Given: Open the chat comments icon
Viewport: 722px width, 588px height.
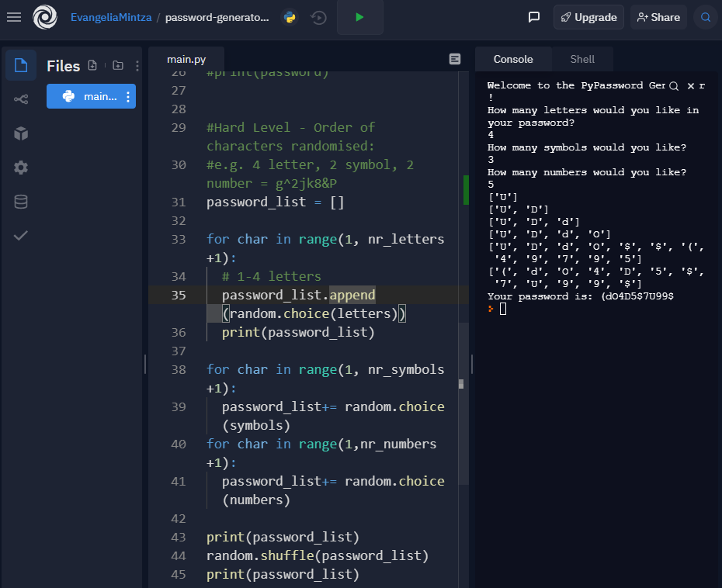Looking at the screenshot, I should [533, 18].
